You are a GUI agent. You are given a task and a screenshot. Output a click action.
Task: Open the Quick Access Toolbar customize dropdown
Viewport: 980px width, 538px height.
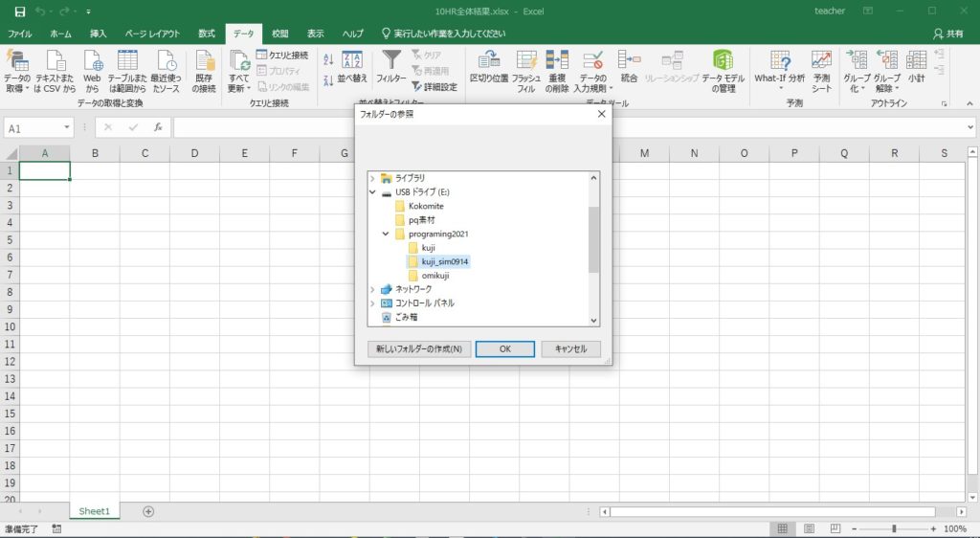tap(89, 11)
